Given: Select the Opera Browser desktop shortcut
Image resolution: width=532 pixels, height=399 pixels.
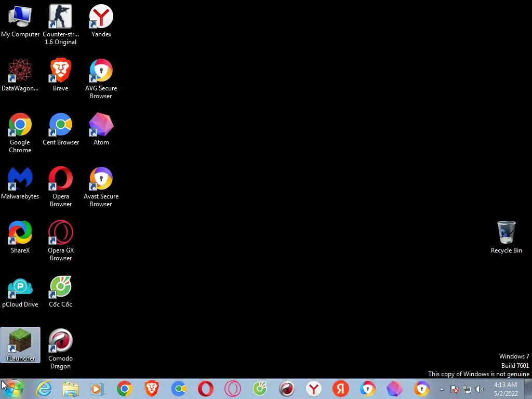Looking at the screenshot, I should 60,187.
